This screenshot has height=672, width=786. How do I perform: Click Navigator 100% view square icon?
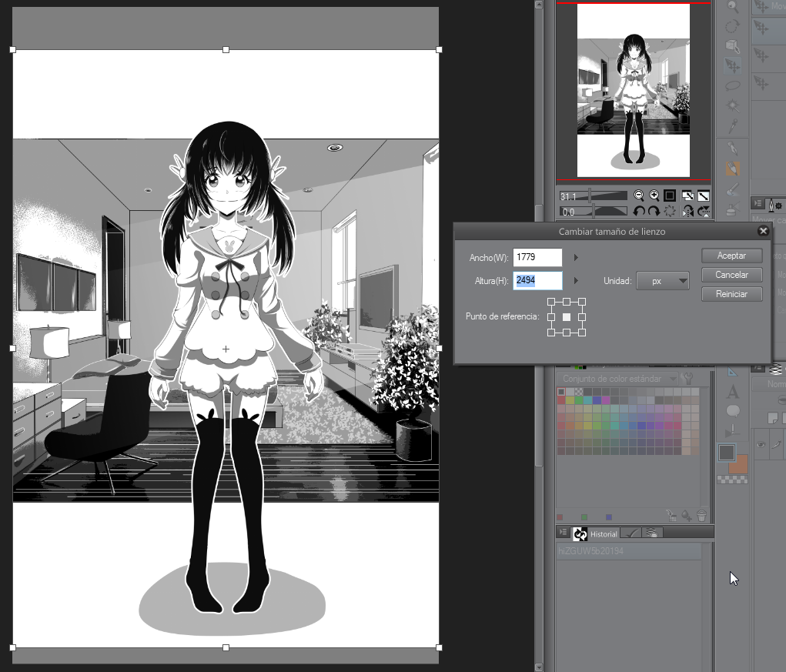670,196
